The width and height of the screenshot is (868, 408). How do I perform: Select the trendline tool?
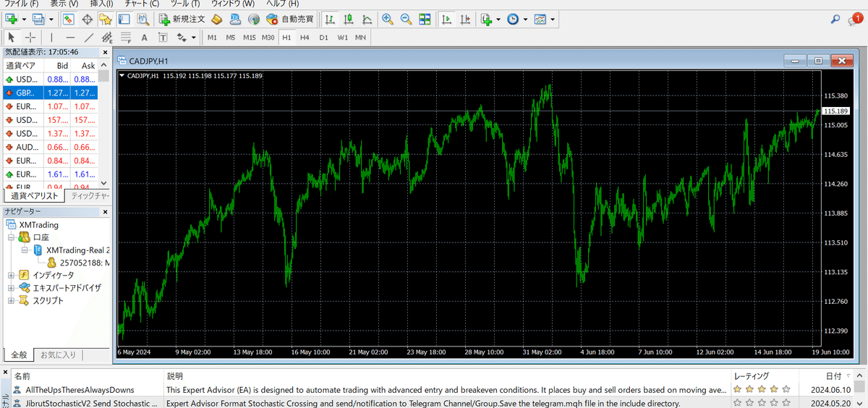pos(89,37)
